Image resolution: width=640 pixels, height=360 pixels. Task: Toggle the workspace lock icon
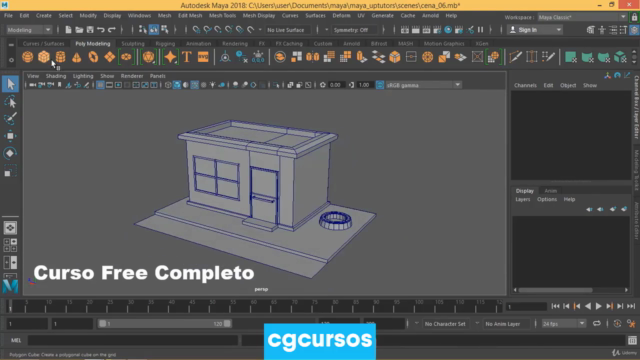pyautogui.click(x=634, y=18)
